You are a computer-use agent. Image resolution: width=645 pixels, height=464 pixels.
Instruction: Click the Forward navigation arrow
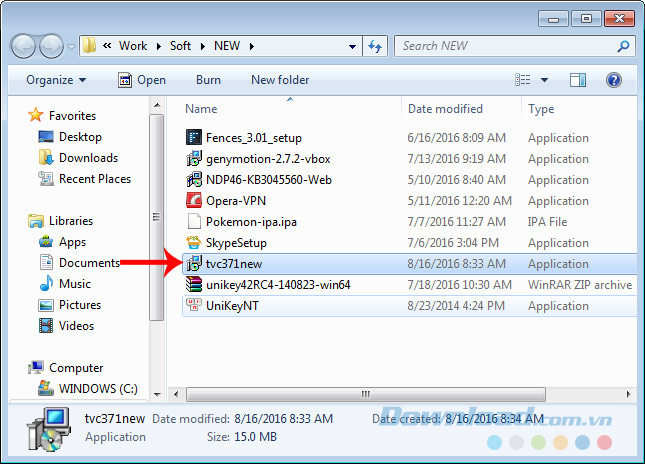pyautogui.click(x=51, y=46)
